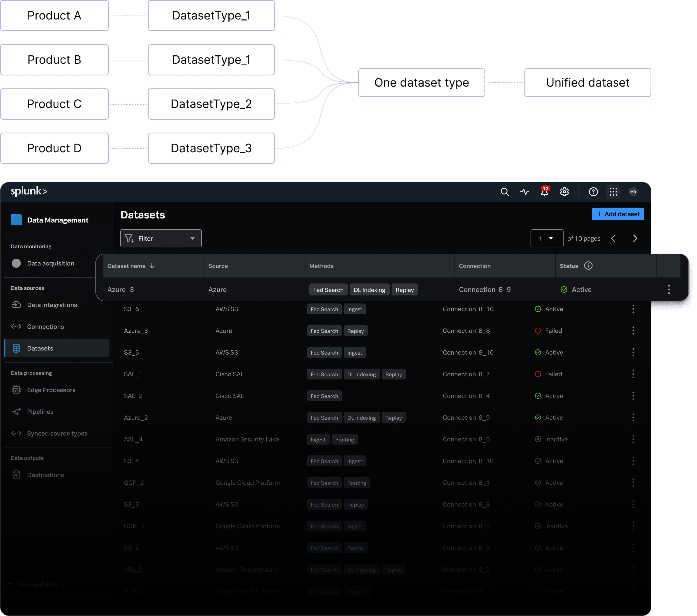Open search with magnifier icon
This screenshot has width=697, height=616.
504,192
